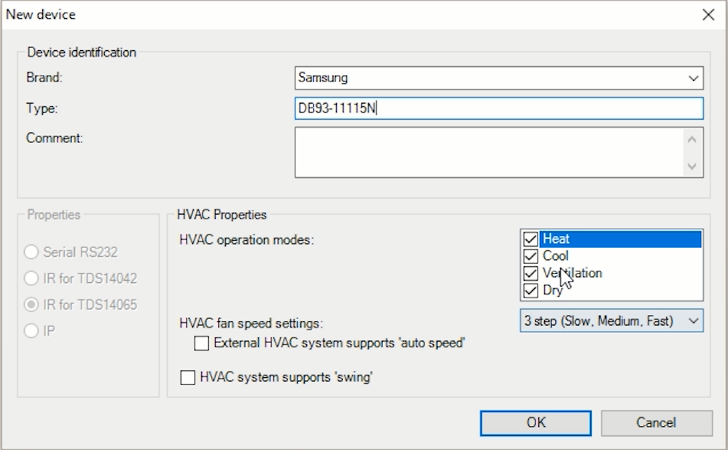The height and width of the screenshot is (450, 728).
Task: Disable the Ventilation operation mode
Action: coord(530,273)
